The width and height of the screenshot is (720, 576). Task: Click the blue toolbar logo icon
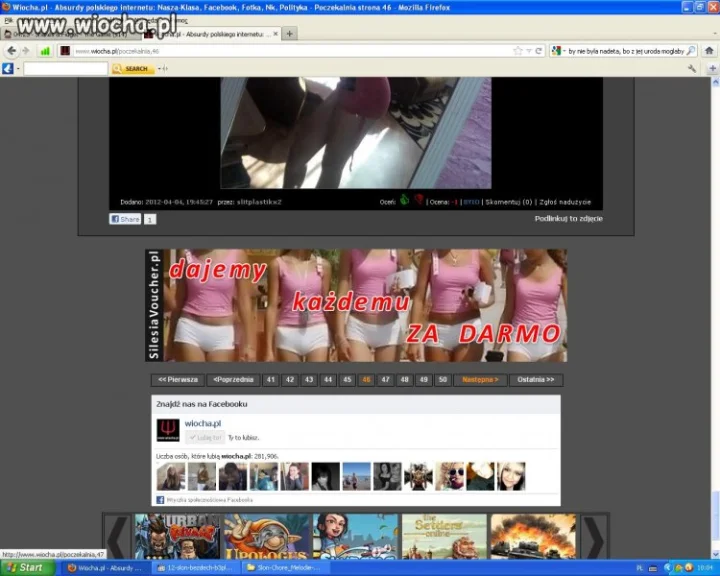[8, 68]
